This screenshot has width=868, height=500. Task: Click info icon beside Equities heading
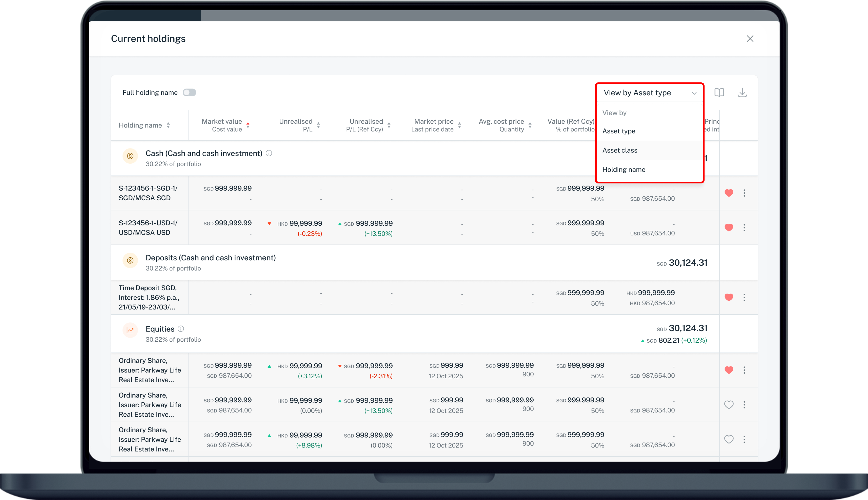tap(181, 329)
